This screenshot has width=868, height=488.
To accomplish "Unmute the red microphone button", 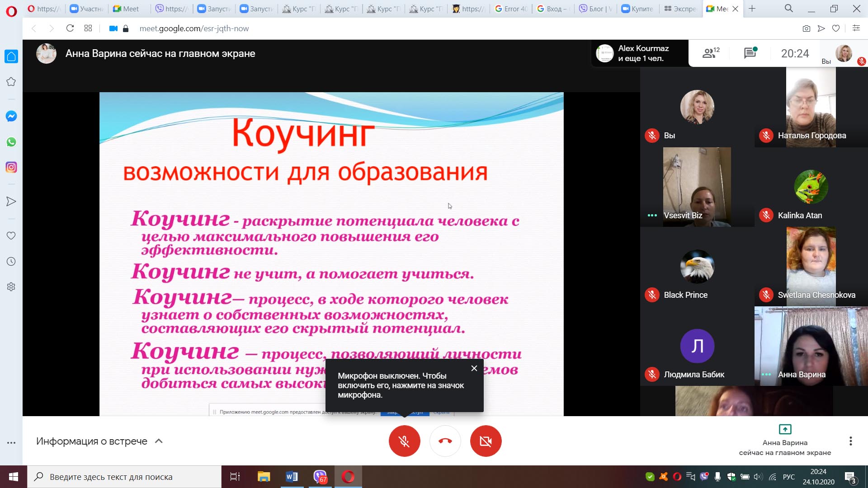I will tap(404, 441).
